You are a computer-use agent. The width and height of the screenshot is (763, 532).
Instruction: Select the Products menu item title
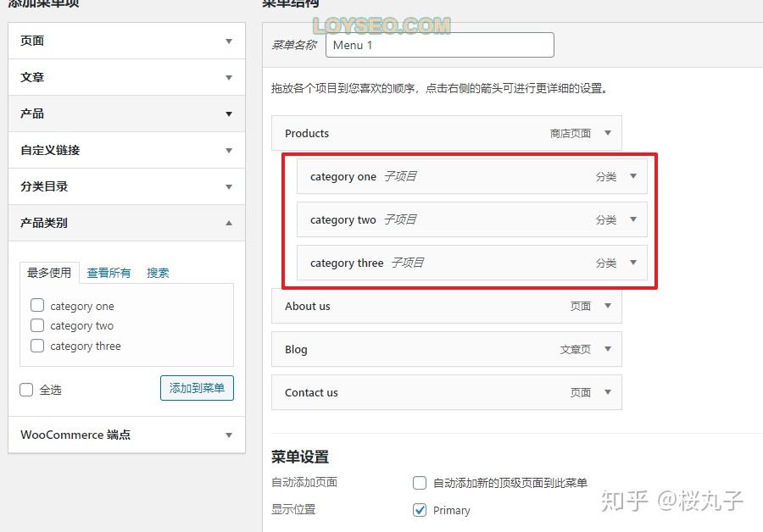point(307,133)
